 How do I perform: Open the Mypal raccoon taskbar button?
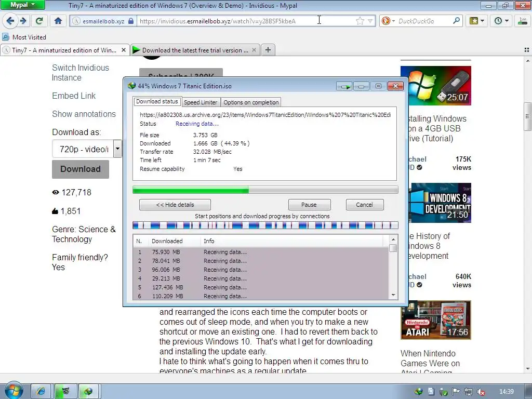click(x=65, y=391)
